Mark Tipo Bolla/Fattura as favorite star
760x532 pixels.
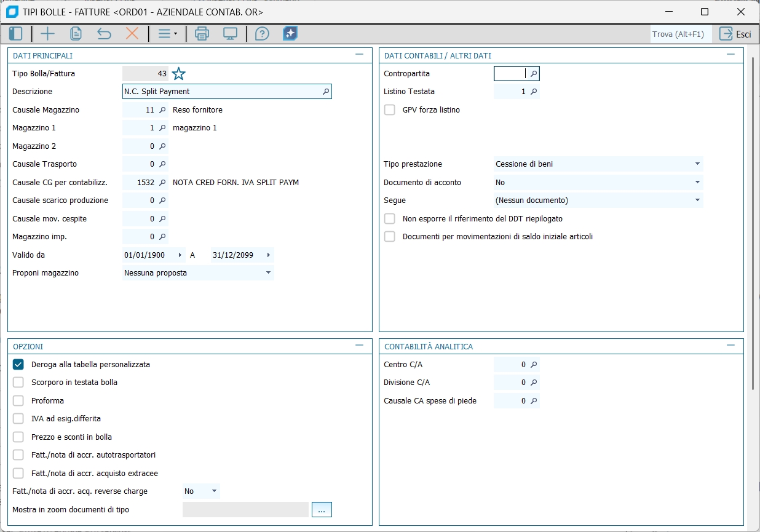(178, 74)
